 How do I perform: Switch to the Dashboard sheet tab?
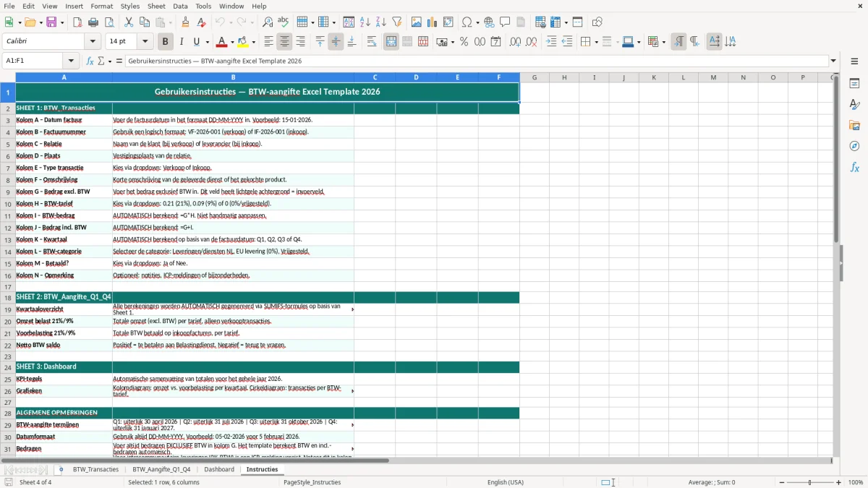219,469
